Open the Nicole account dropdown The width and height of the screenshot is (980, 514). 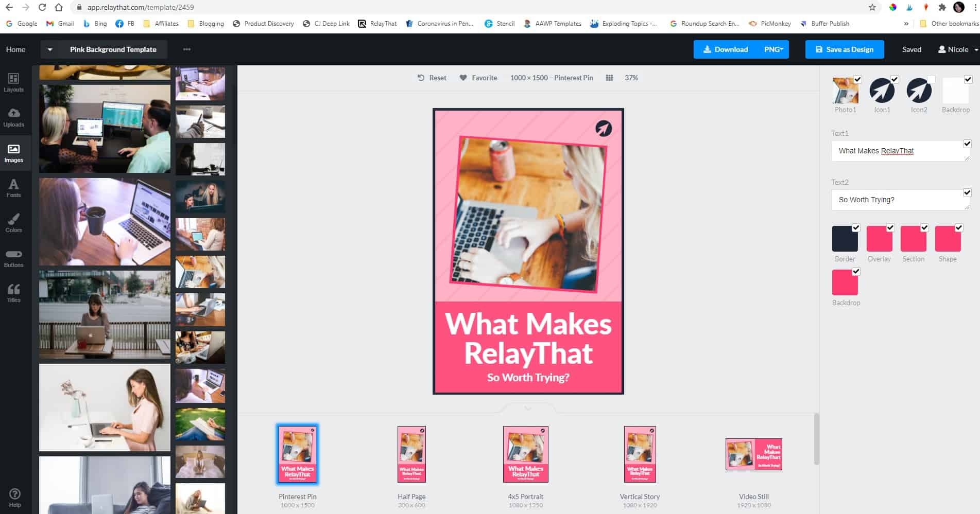958,49
